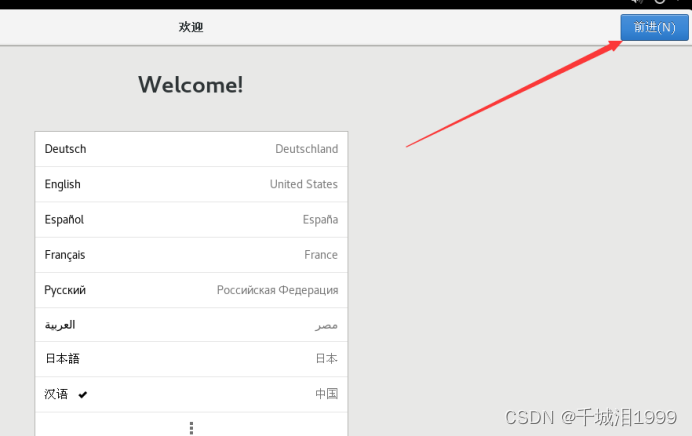Select 汉语 中国 language row
This screenshot has height=436, width=692.
(x=191, y=395)
